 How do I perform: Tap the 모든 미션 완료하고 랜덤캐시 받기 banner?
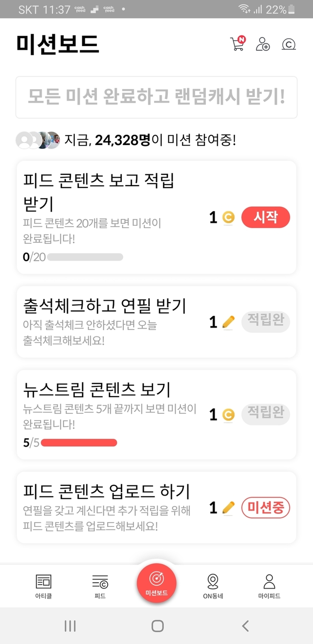coord(156,97)
